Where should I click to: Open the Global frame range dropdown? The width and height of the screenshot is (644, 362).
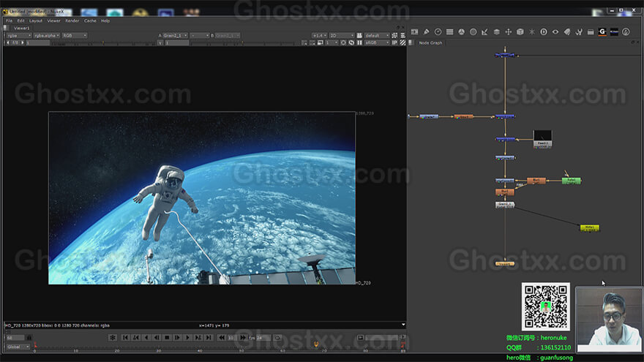18,347
